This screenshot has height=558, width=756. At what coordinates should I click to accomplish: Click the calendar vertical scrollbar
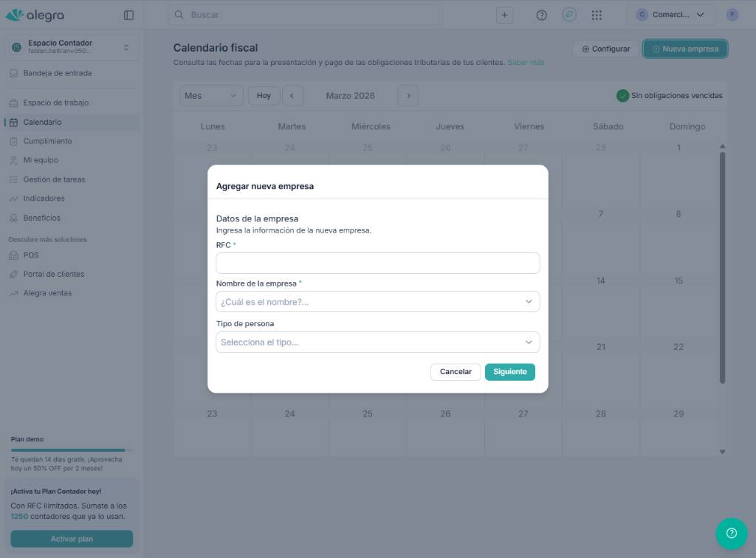[x=722, y=266]
